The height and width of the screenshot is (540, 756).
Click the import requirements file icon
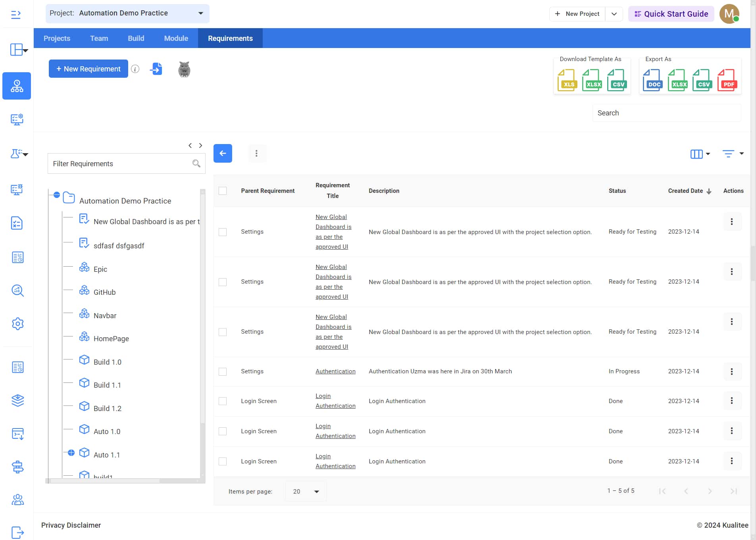point(156,69)
